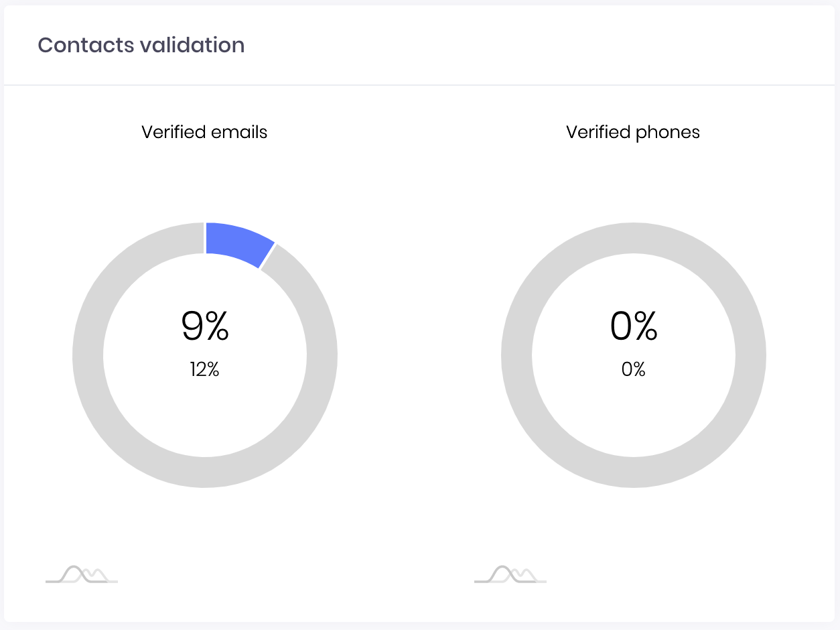Click the distribution curve icon under emails chart
840x630 pixels.
click(82, 574)
